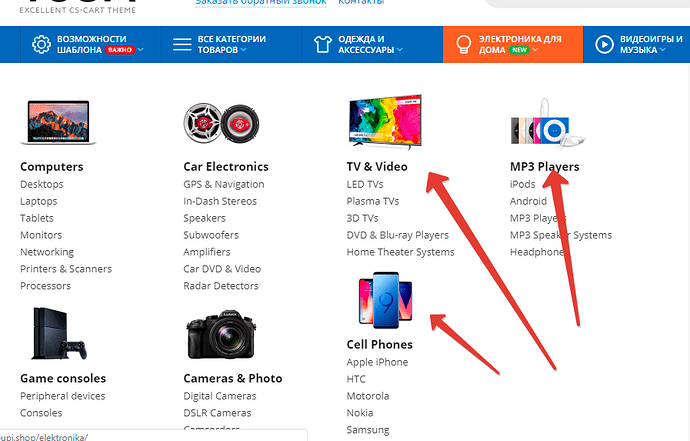This screenshot has height=441, width=690.
Task: Open the smartphones image for Cell Phones
Action: (x=385, y=300)
